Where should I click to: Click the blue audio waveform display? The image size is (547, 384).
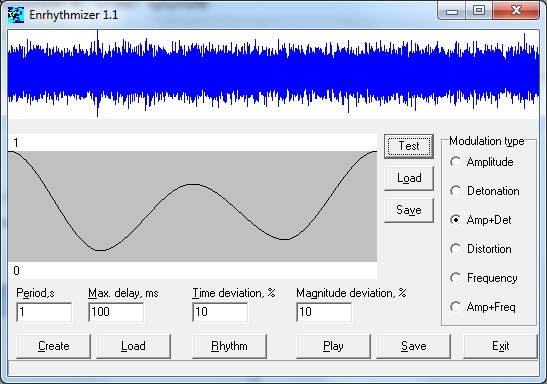coord(274,74)
